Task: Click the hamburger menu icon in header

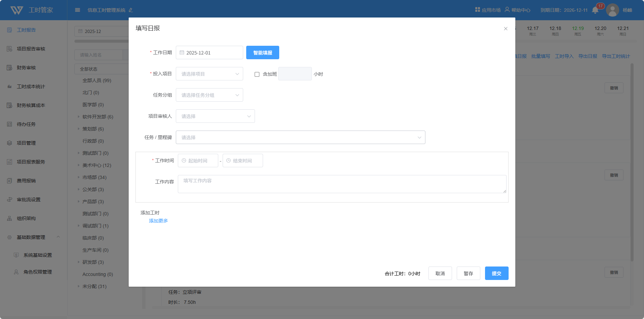Action: [x=77, y=10]
